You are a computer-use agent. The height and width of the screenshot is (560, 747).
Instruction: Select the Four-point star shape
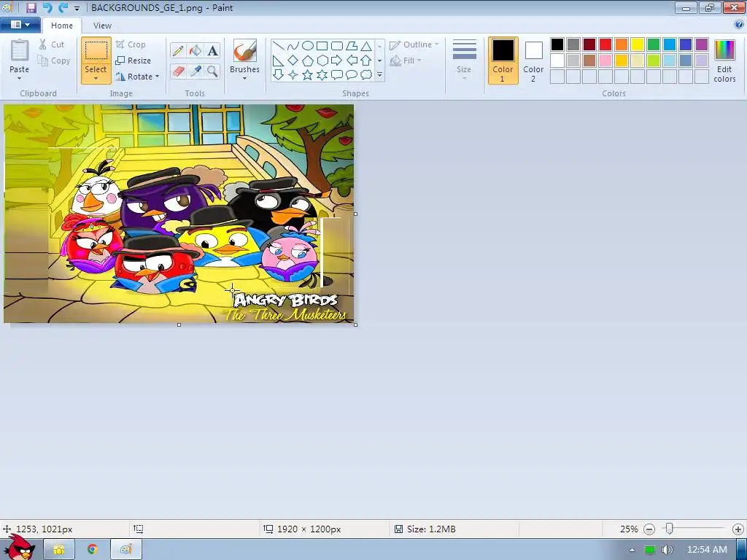pos(293,75)
